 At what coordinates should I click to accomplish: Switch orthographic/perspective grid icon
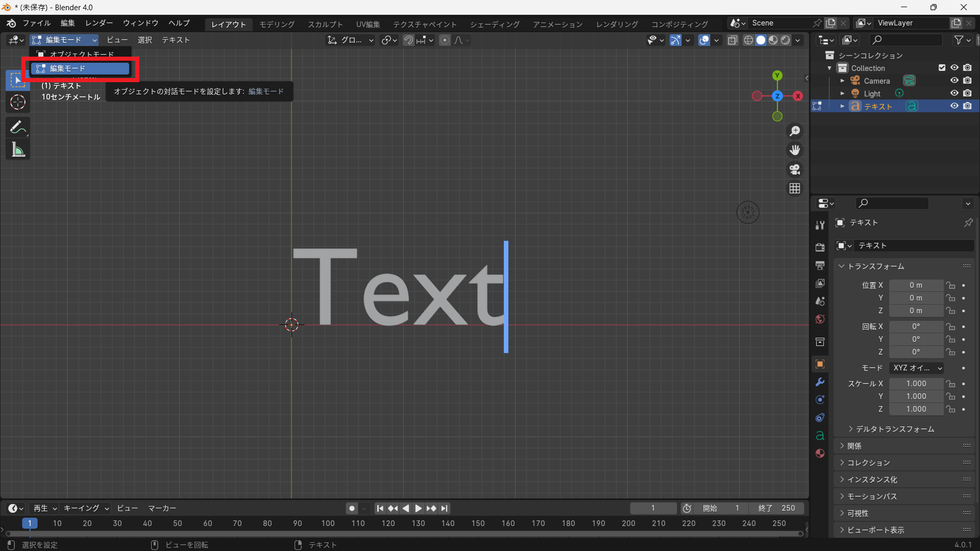(795, 188)
